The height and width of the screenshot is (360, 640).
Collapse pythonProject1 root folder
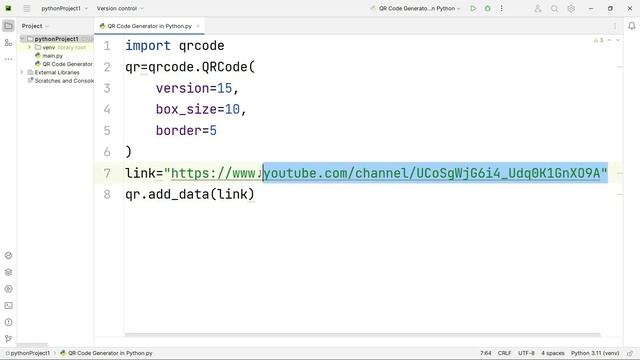click(22, 39)
